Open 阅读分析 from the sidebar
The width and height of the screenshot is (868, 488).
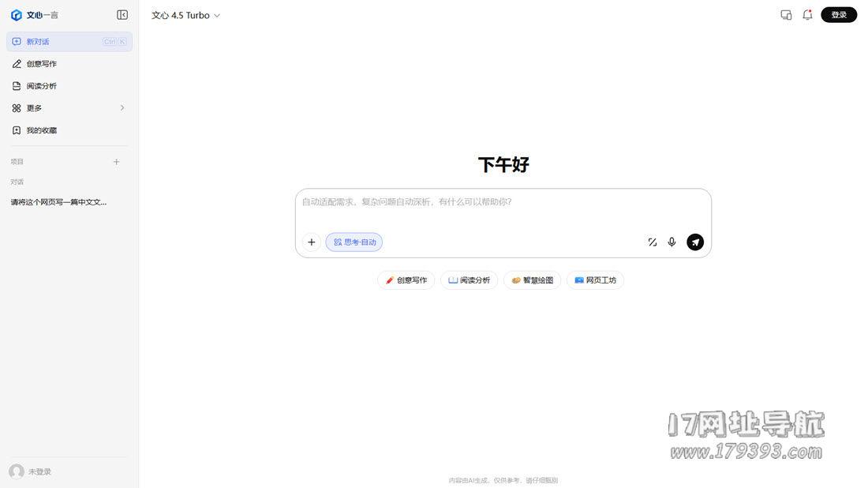pos(42,86)
